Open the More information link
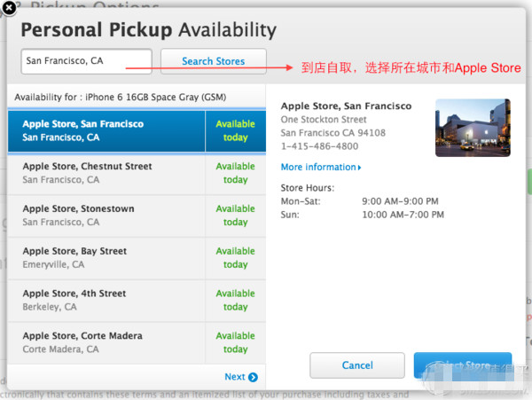The width and height of the screenshot is (532, 400). tap(317, 167)
